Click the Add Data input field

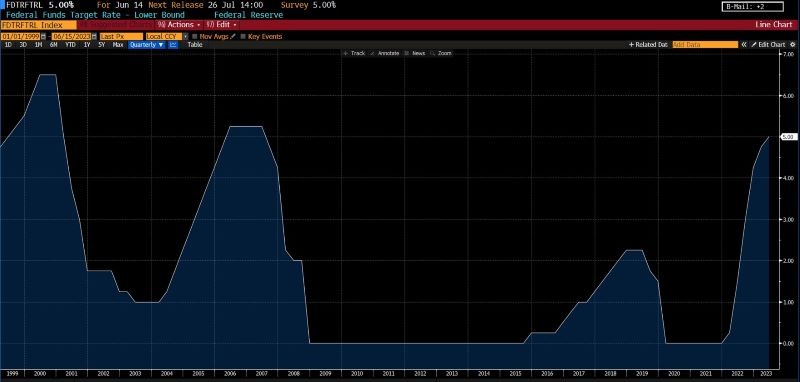pyautogui.click(x=705, y=45)
